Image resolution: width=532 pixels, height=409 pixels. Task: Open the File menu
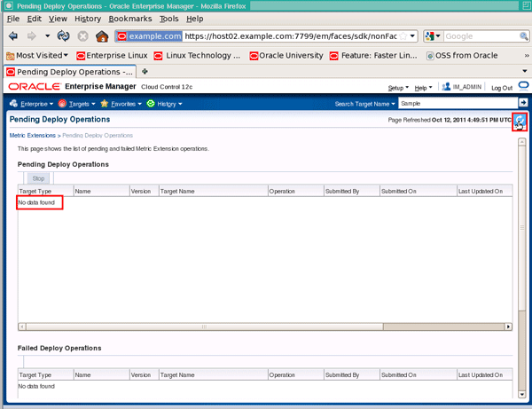coord(13,19)
